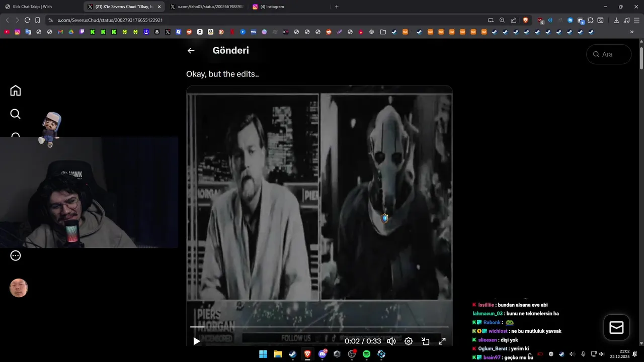Click username lahmacun_03 in chat
Image resolution: width=644 pixels, height=362 pixels.
click(x=488, y=314)
